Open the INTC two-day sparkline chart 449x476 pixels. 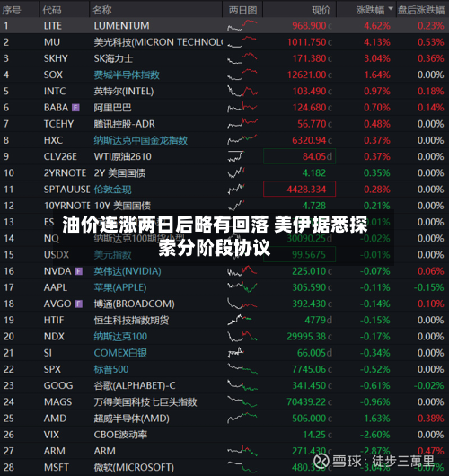coord(242,91)
